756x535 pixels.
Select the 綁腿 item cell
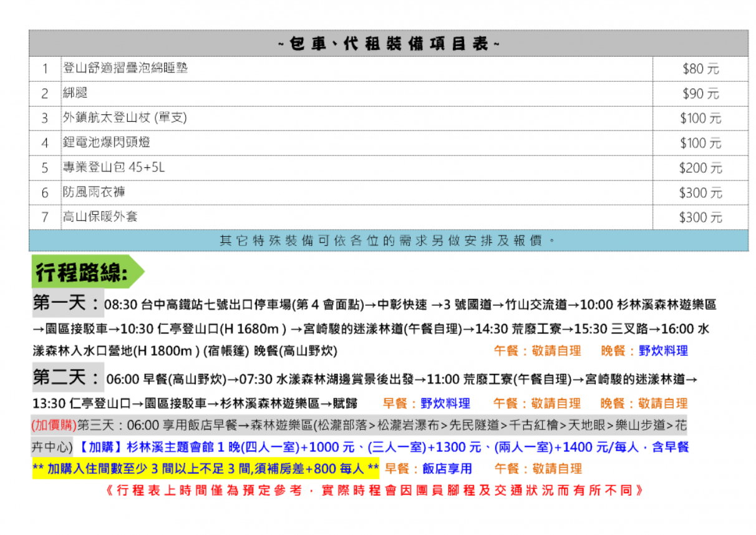click(x=75, y=93)
